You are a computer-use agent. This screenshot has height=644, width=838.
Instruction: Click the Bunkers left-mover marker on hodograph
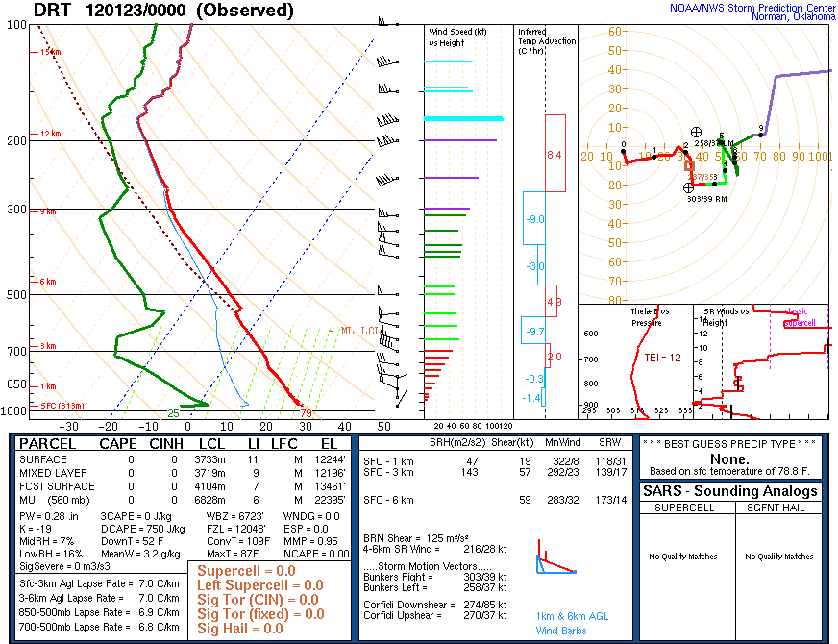point(696,132)
